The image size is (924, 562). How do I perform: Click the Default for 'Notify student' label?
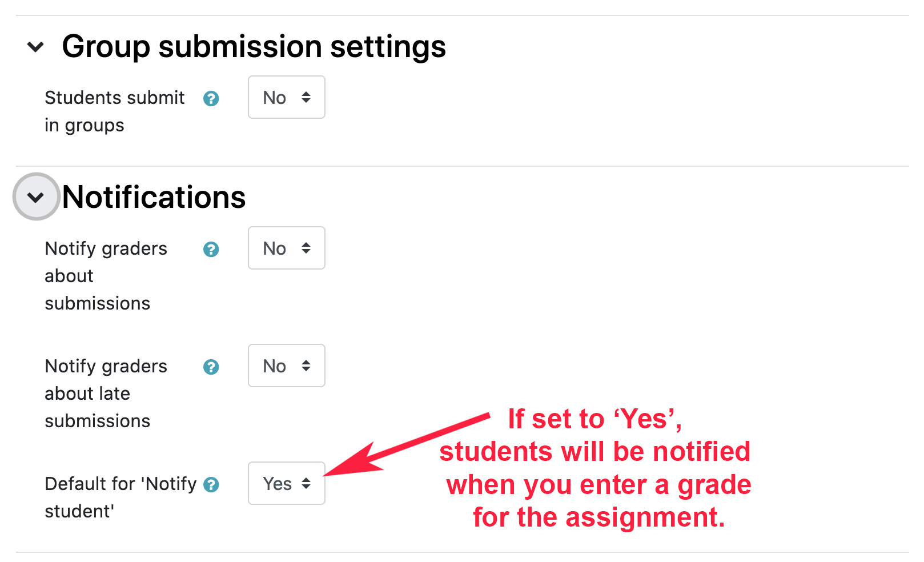[x=120, y=497]
